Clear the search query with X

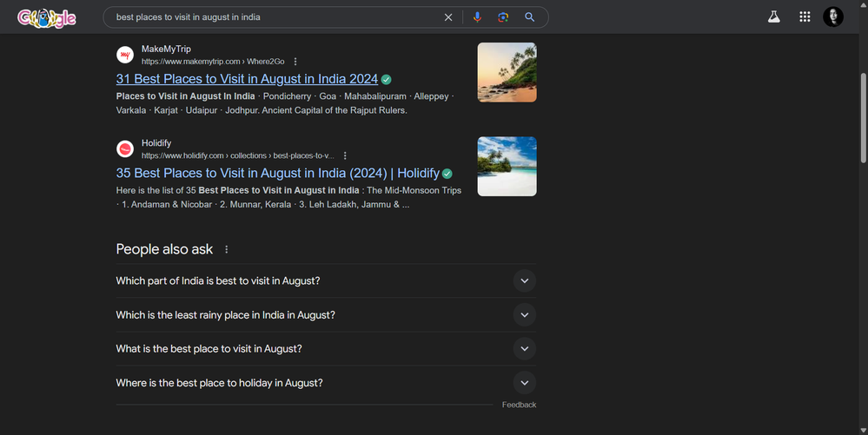[448, 17]
